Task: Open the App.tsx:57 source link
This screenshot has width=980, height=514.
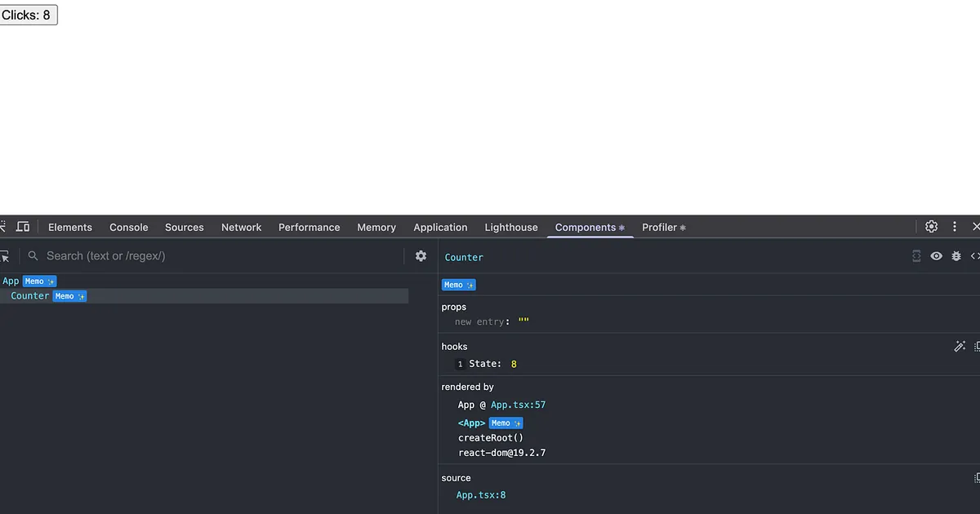Action: (518, 405)
